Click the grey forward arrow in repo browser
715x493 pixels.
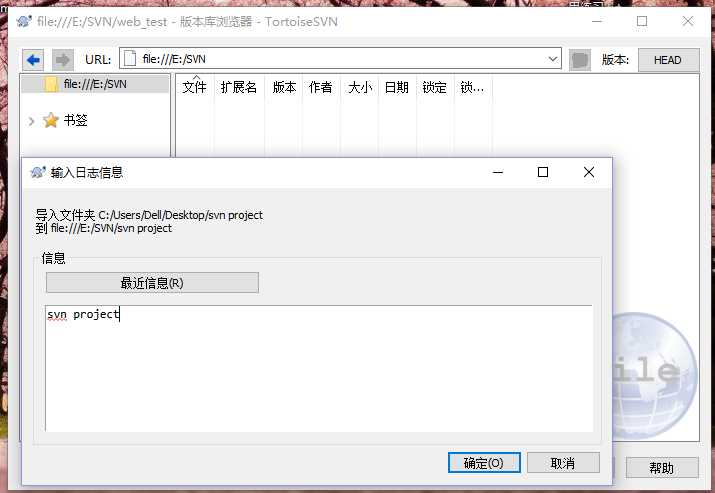tap(62, 60)
